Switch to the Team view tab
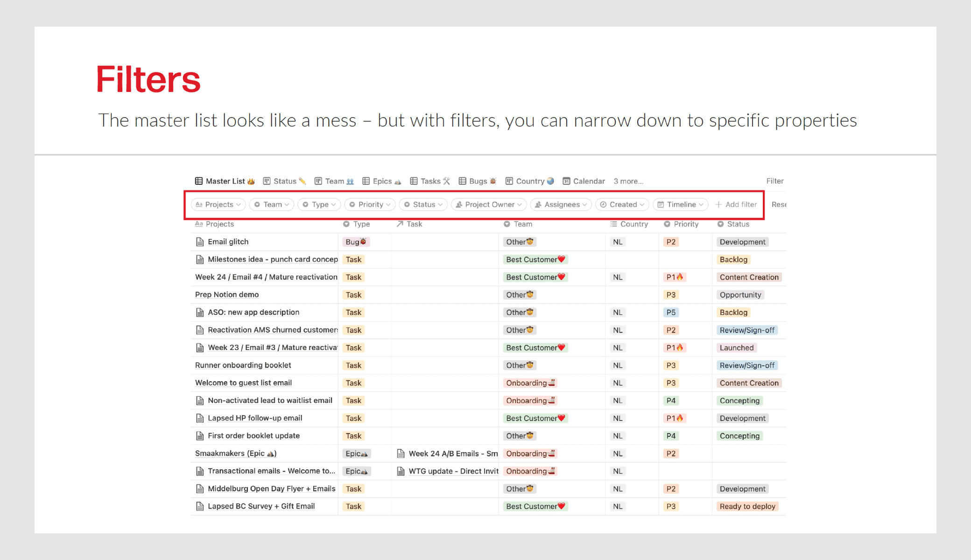Screen dimensions: 971x560 (334, 181)
